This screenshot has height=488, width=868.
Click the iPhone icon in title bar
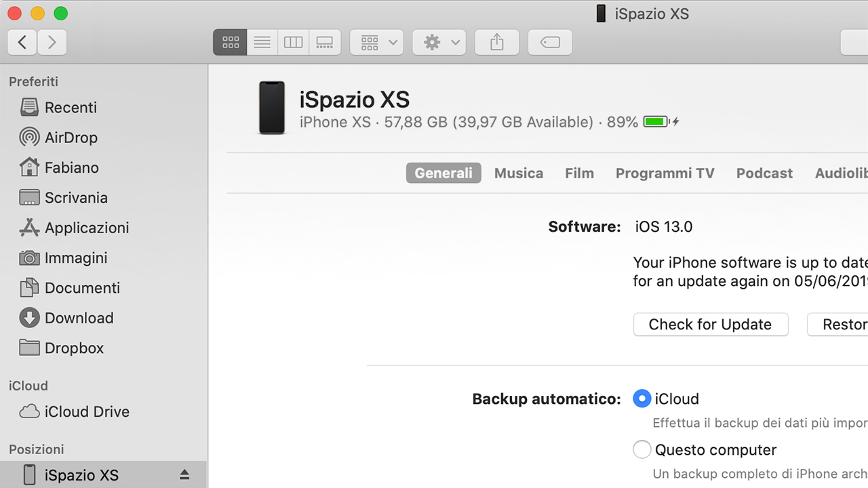point(601,14)
